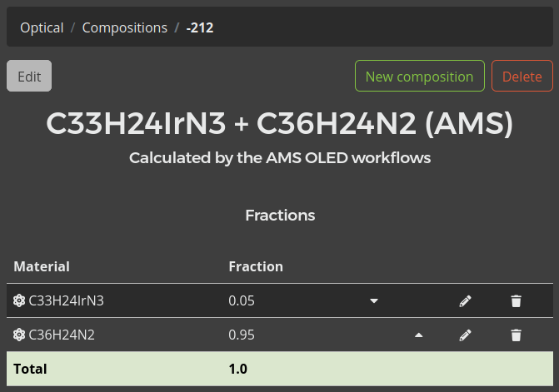Create a New composition
559x392 pixels.
point(419,77)
